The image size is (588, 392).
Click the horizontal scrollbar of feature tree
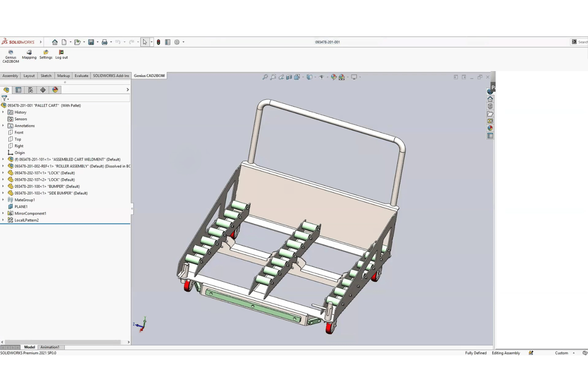(63, 342)
